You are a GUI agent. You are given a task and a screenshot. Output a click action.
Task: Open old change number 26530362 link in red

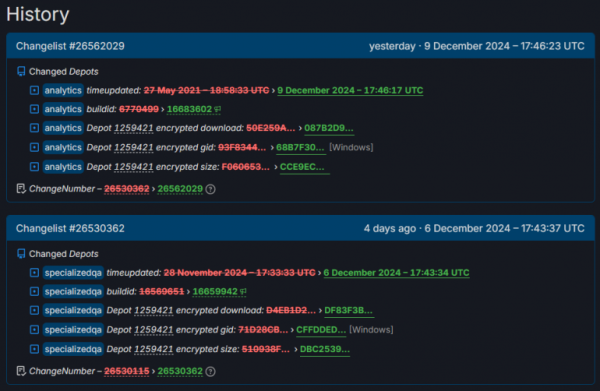[x=127, y=189]
